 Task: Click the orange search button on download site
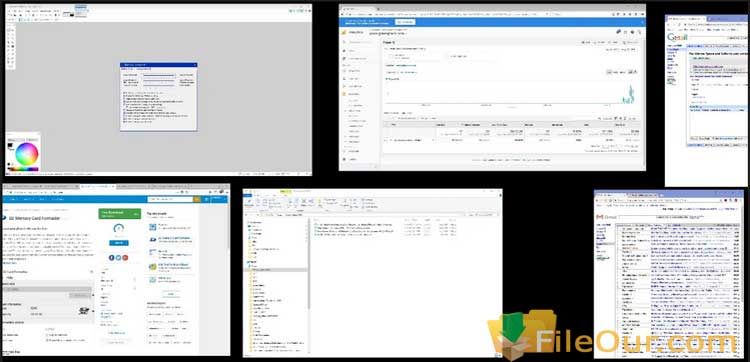[x=197, y=199]
